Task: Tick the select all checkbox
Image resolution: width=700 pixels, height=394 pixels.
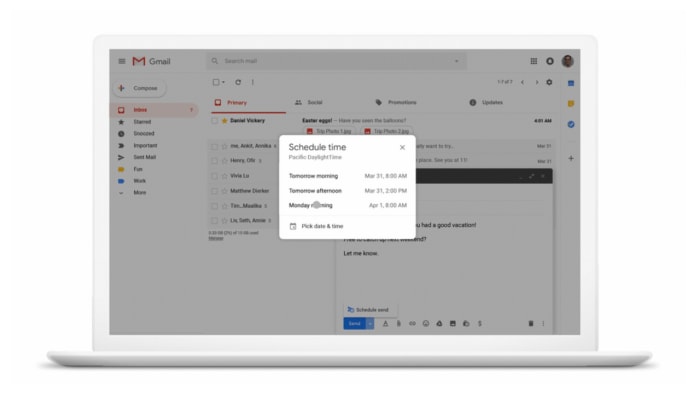Action: tap(216, 82)
